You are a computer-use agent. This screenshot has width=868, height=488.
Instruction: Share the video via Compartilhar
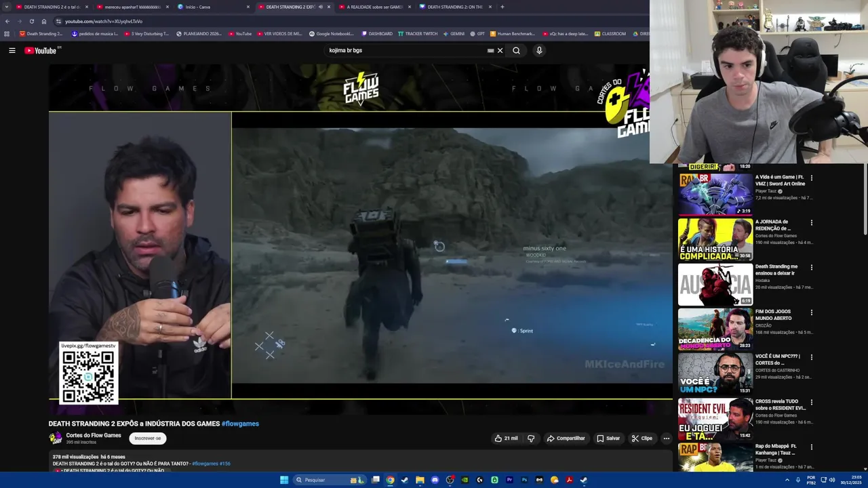tap(566, 439)
